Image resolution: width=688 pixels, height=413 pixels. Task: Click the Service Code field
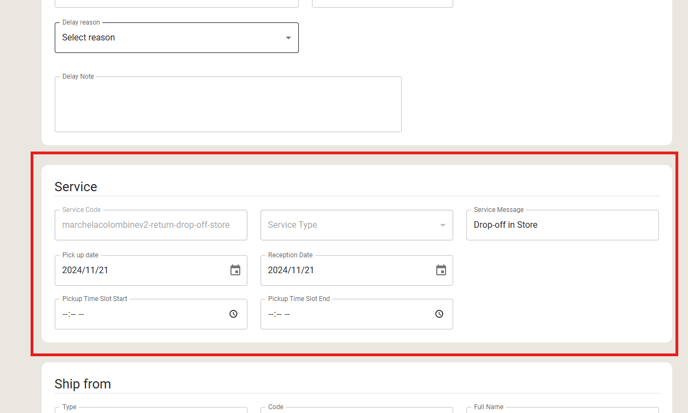pos(151,225)
